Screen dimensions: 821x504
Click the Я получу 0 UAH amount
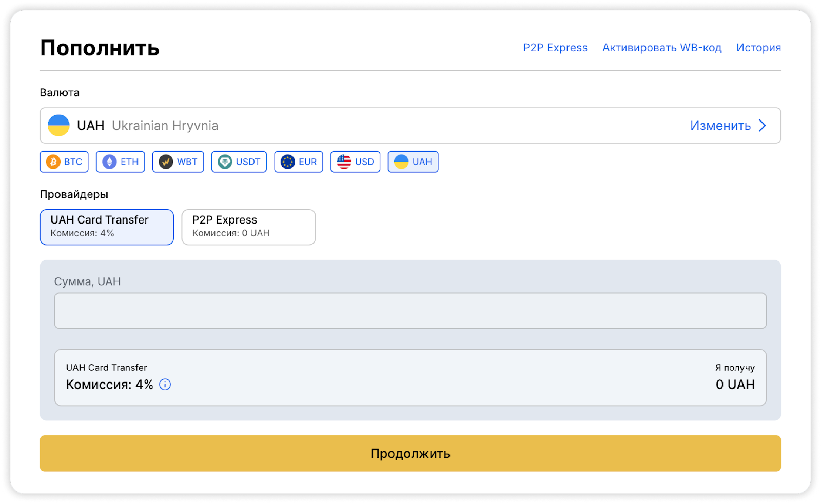735,385
